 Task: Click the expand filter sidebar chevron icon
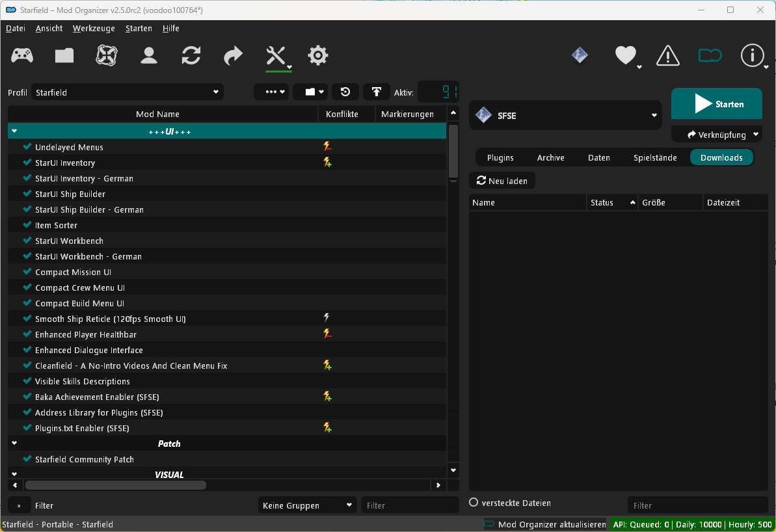pyautogui.click(x=19, y=505)
